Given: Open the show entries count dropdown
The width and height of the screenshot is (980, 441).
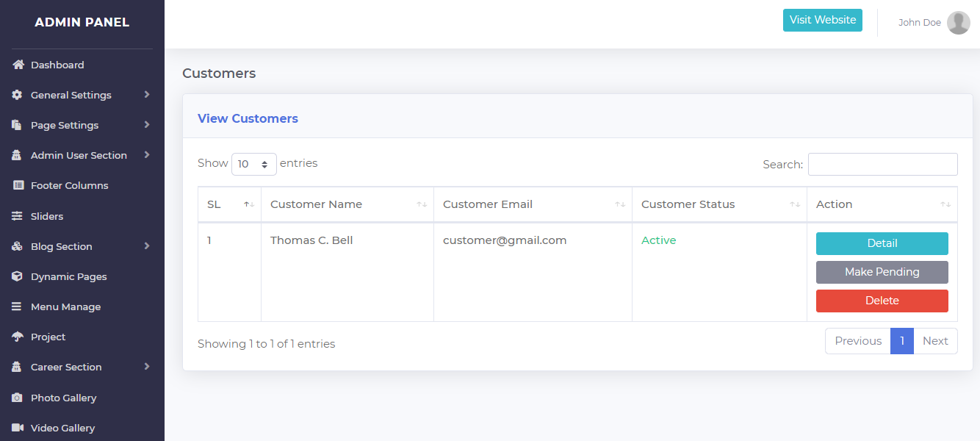Looking at the screenshot, I should (x=253, y=164).
